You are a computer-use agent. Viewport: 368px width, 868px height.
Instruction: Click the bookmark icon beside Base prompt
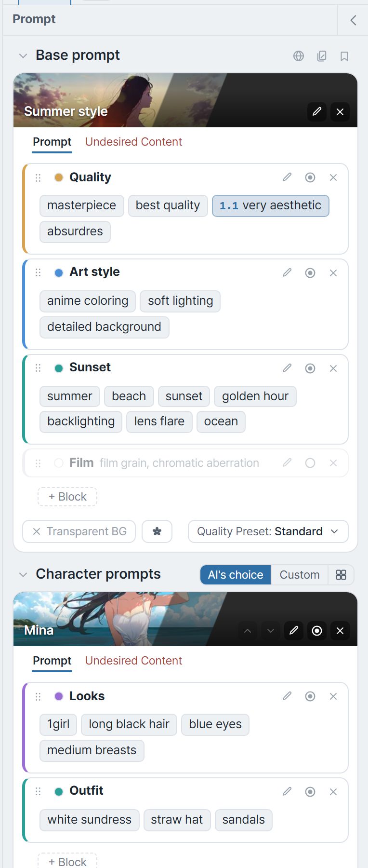pyautogui.click(x=344, y=56)
